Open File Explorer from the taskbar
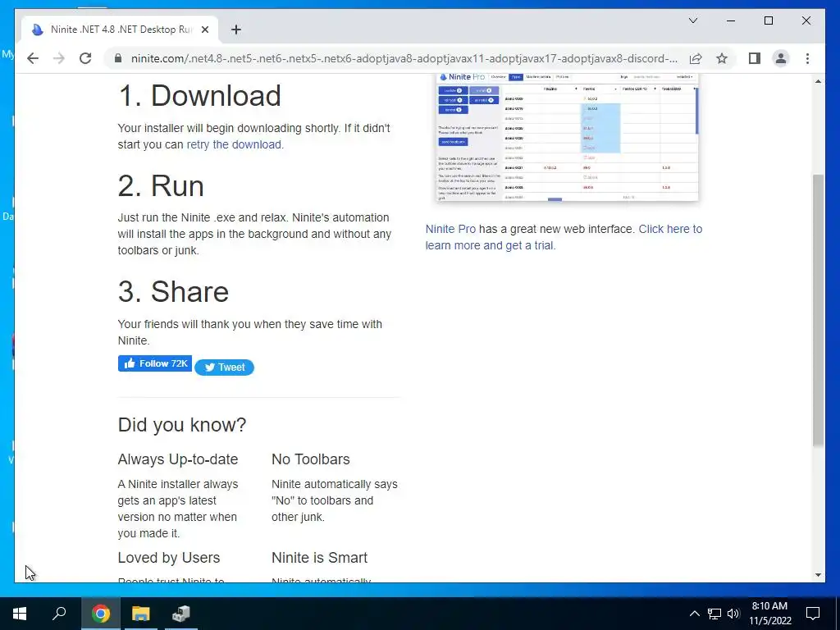Image resolution: width=840 pixels, height=630 pixels. click(141, 614)
